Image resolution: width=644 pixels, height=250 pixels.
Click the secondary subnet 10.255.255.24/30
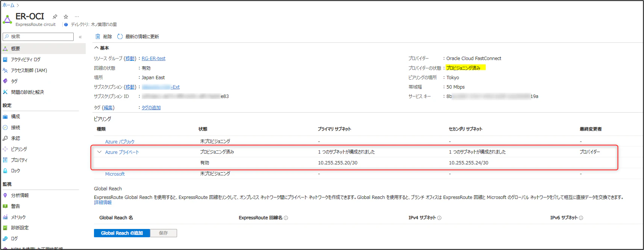[468, 163]
